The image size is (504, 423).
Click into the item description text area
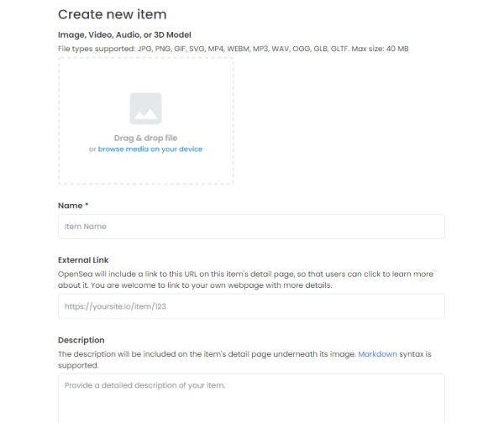251,399
